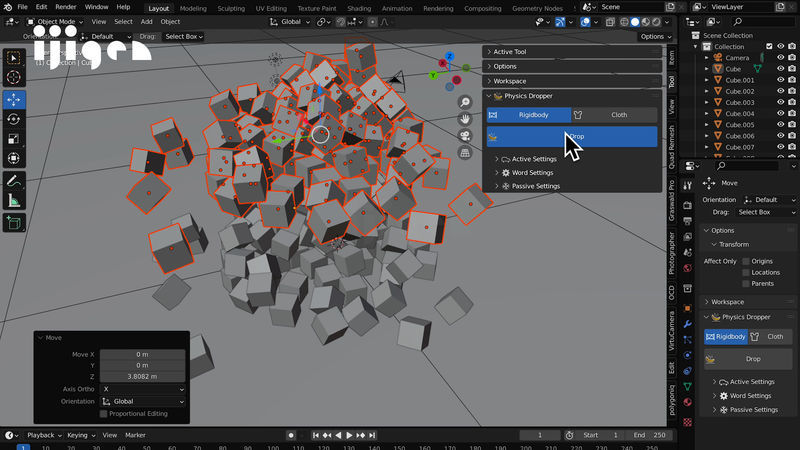Hide Cube.001 via its eye icon
The height and width of the screenshot is (450, 800).
[x=781, y=80]
